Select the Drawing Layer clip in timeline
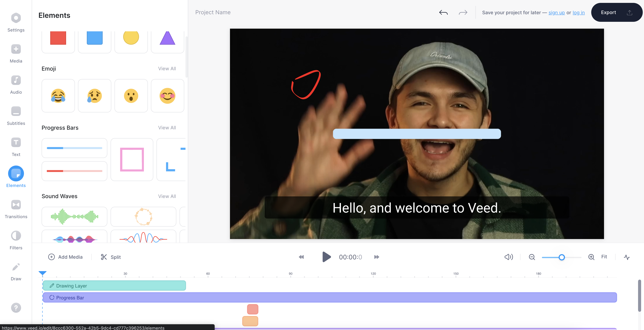This screenshot has width=644, height=330. pos(114,286)
